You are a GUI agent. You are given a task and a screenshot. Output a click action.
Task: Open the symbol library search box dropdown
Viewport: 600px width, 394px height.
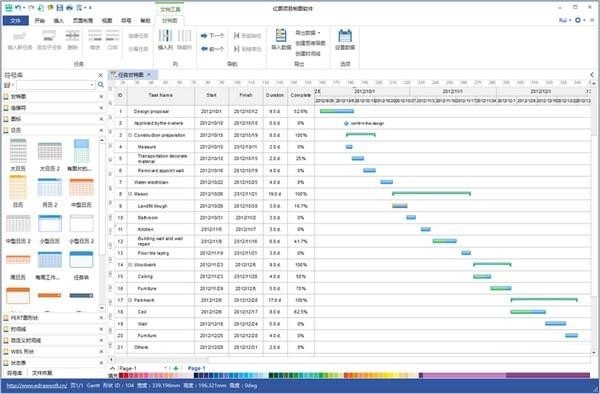[x=92, y=85]
